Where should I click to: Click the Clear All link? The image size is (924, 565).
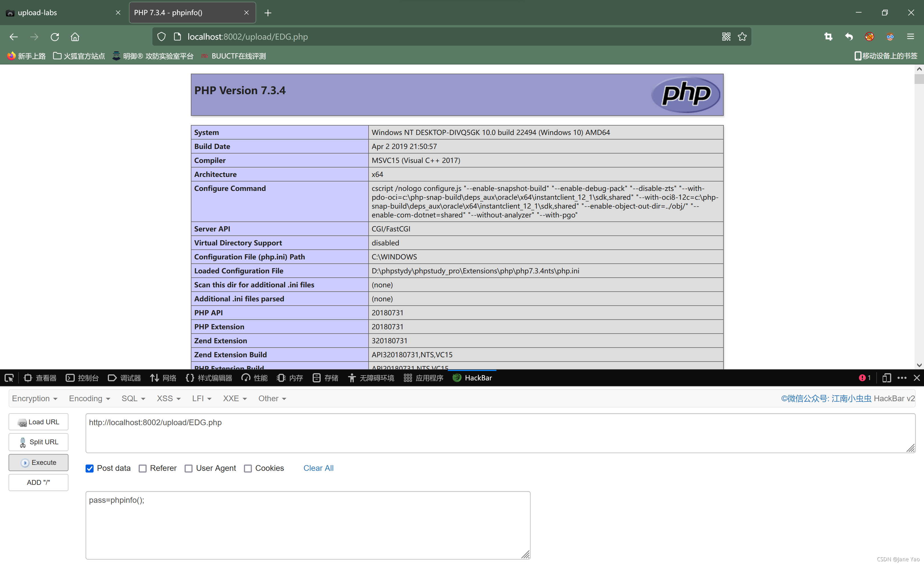pyautogui.click(x=318, y=468)
